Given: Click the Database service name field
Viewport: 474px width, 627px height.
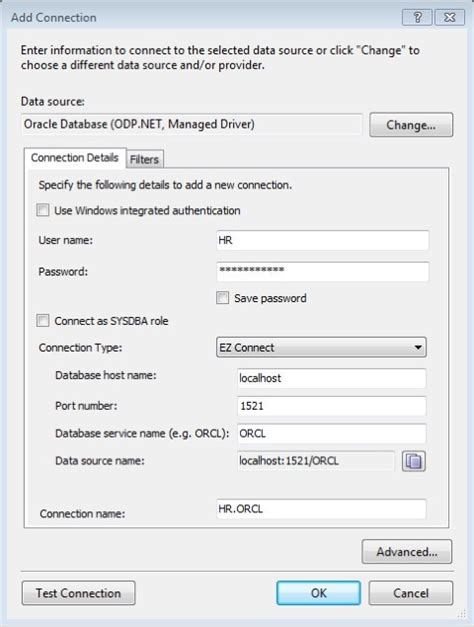Looking at the screenshot, I should [x=332, y=433].
